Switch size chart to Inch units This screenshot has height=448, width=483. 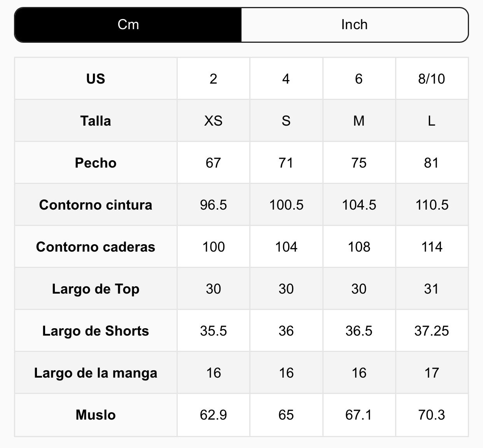coord(354,24)
